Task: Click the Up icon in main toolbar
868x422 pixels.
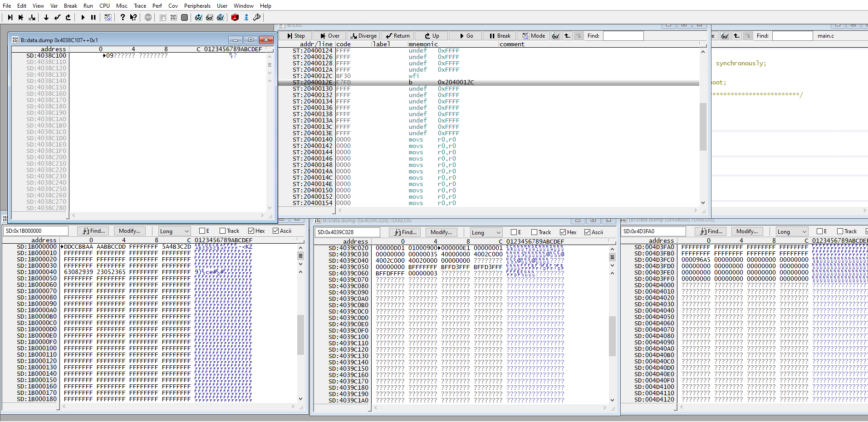Action: tap(68, 17)
